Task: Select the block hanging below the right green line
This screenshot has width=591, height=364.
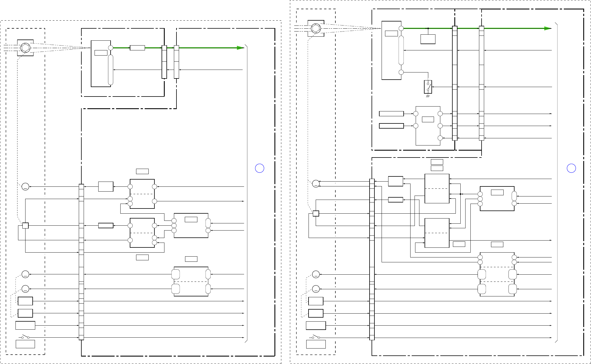Action: (x=428, y=39)
